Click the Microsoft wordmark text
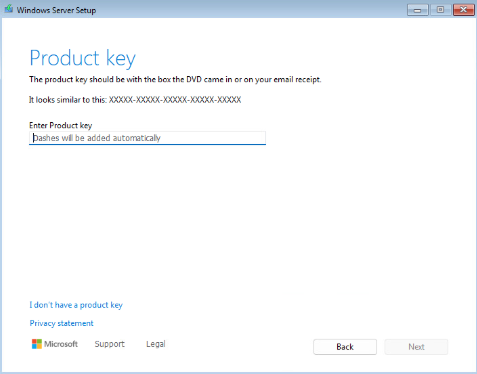The image size is (477, 374). [61, 344]
